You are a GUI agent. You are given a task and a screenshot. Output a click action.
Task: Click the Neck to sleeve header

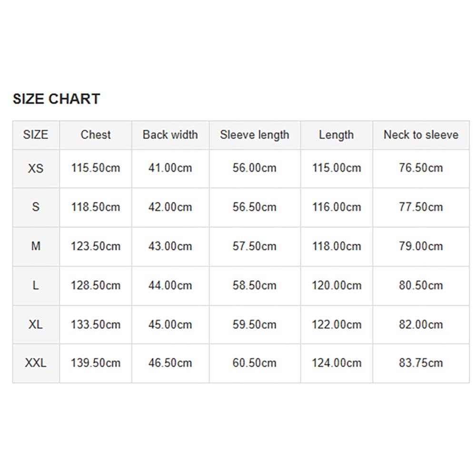click(421, 135)
